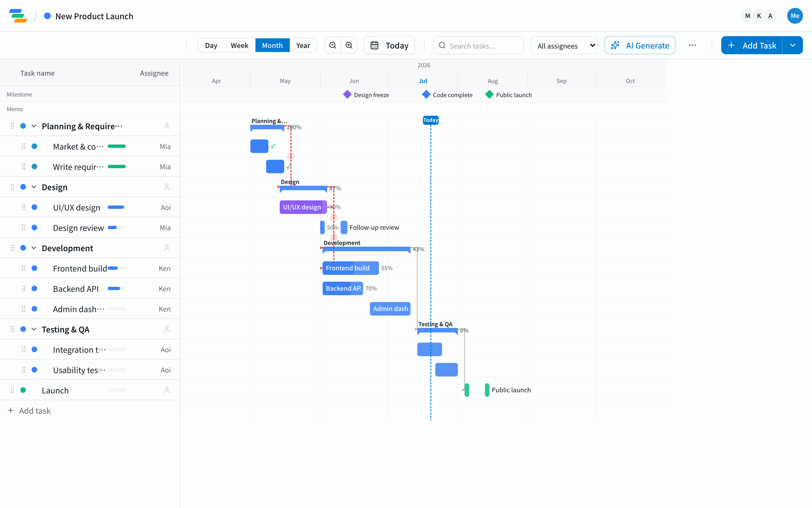The height and width of the screenshot is (508, 812).
Task: Click assignee icon for Design row
Action: [167, 187]
